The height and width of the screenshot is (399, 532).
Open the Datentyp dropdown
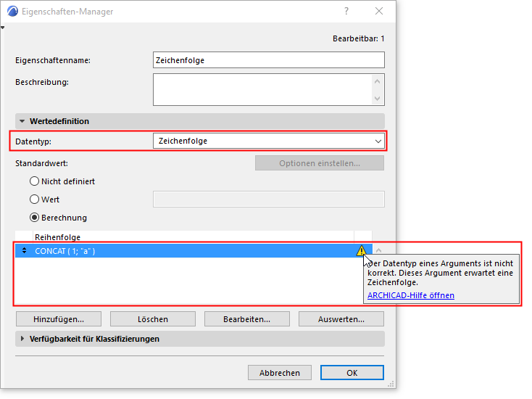pyautogui.click(x=269, y=141)
